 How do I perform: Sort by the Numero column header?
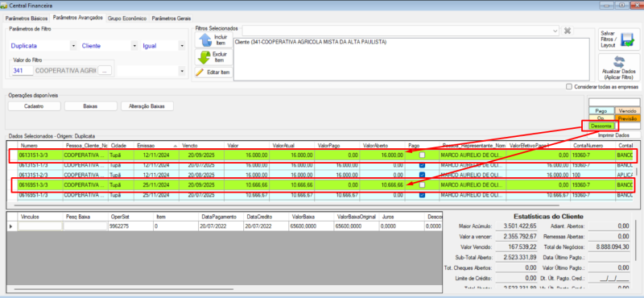(x=39, y=146)
